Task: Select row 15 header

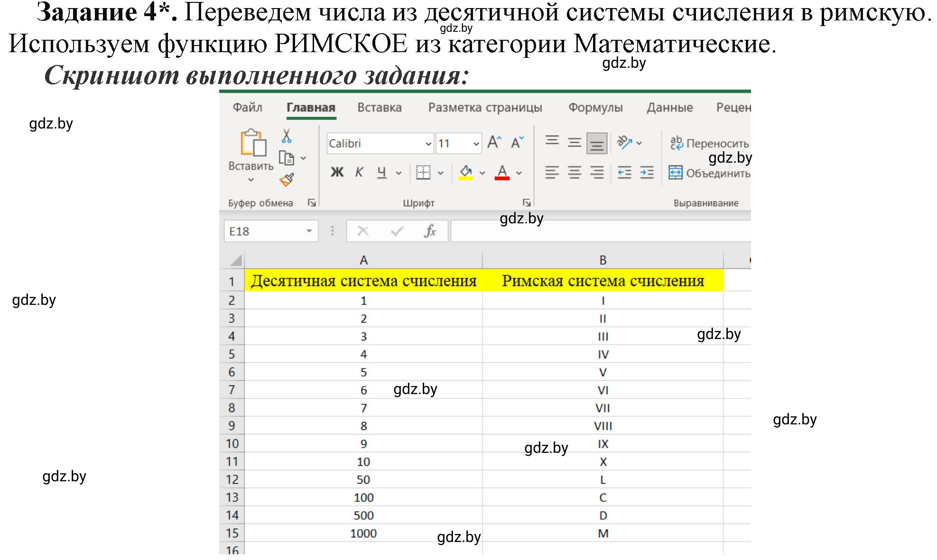Action: pos(232,533)
